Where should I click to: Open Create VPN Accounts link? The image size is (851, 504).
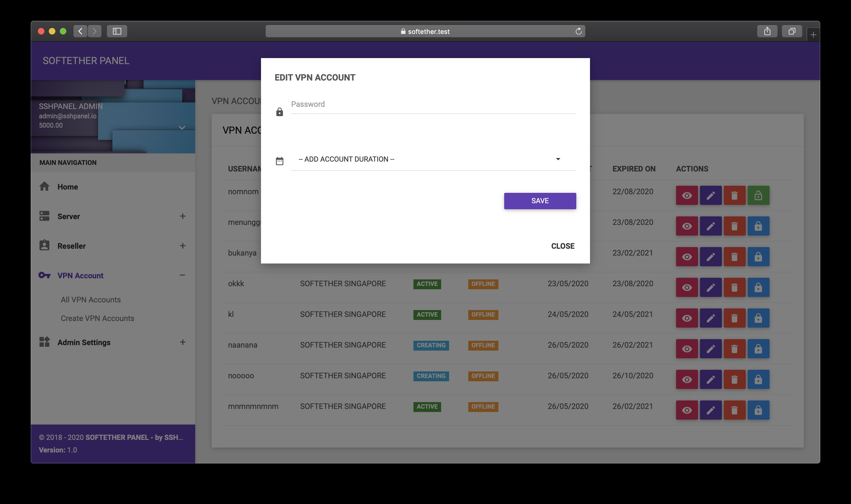click(x=98, y=318)
